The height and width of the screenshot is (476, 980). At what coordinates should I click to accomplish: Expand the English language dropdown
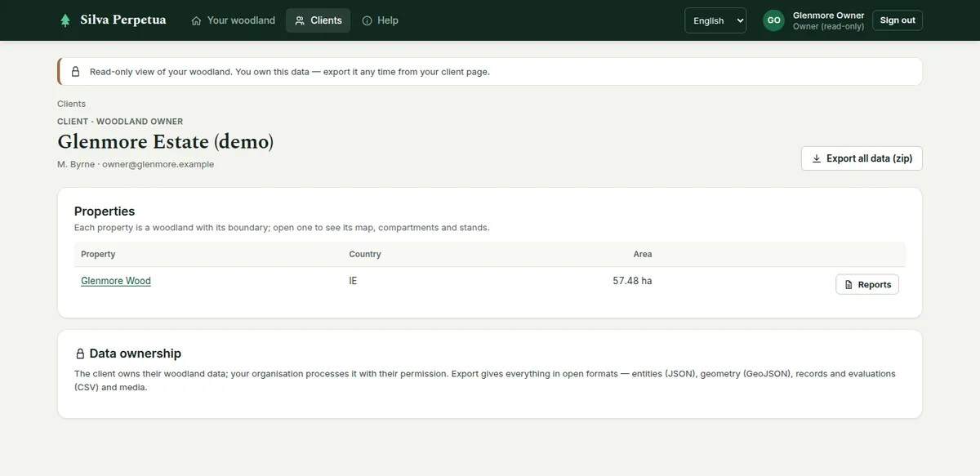pos(715,20)
